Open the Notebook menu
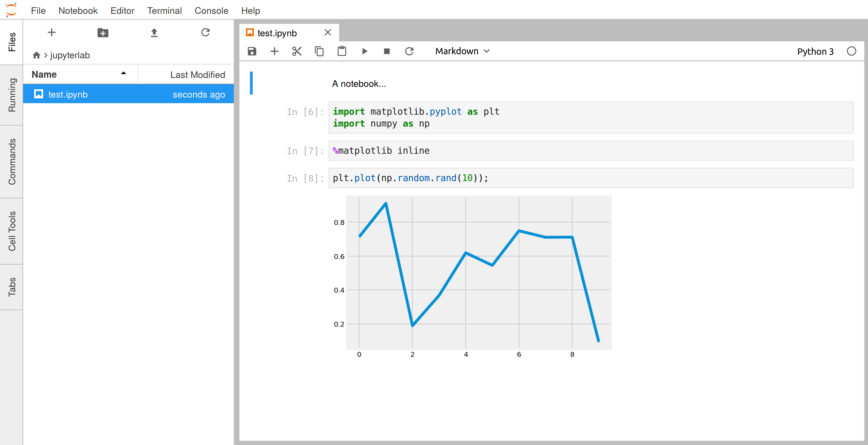Image resolution: width=868 pixels, height=445 pixels. click(78, 11)
